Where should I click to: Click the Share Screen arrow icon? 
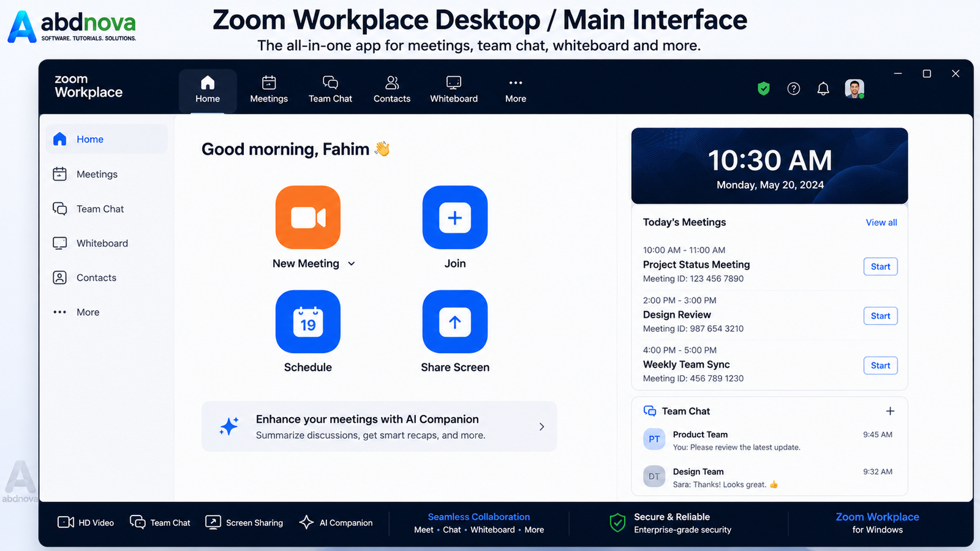455,321
